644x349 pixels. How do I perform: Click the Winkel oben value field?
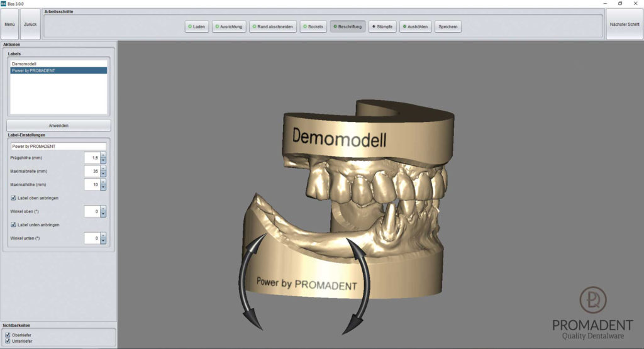92,211
